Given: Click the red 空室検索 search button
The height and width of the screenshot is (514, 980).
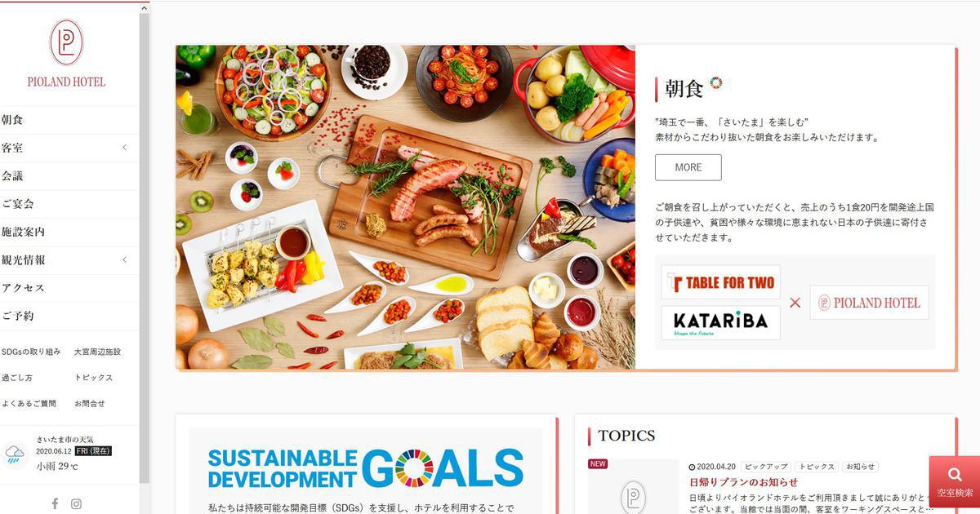Looking at the screenshot, I should 954,482.
